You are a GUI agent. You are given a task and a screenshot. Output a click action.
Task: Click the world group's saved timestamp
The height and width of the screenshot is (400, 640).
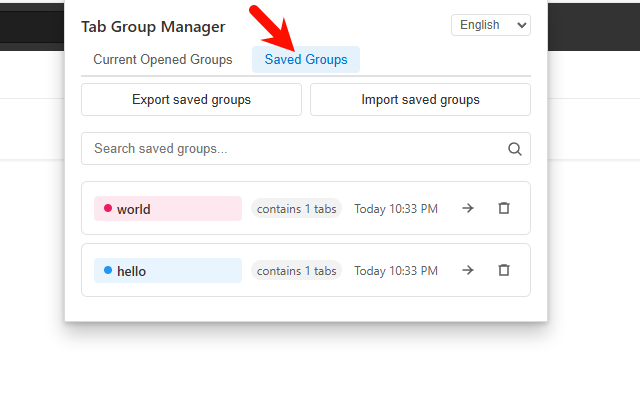(396, 209)
